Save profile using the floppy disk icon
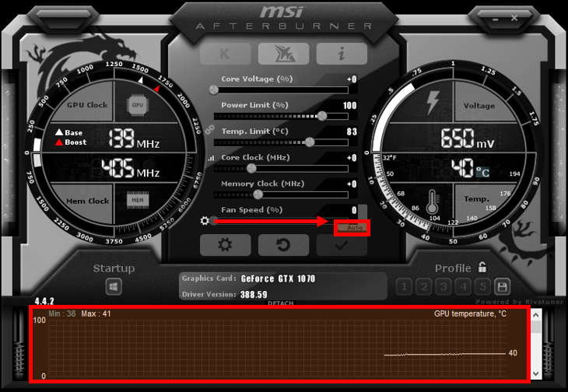 [502, 286]
